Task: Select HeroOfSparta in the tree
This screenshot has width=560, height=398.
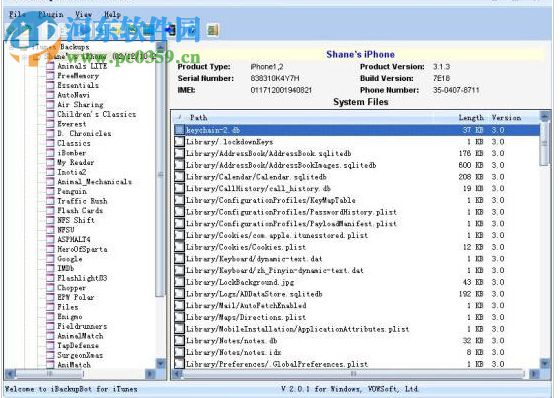Action: tap(82, 249)
